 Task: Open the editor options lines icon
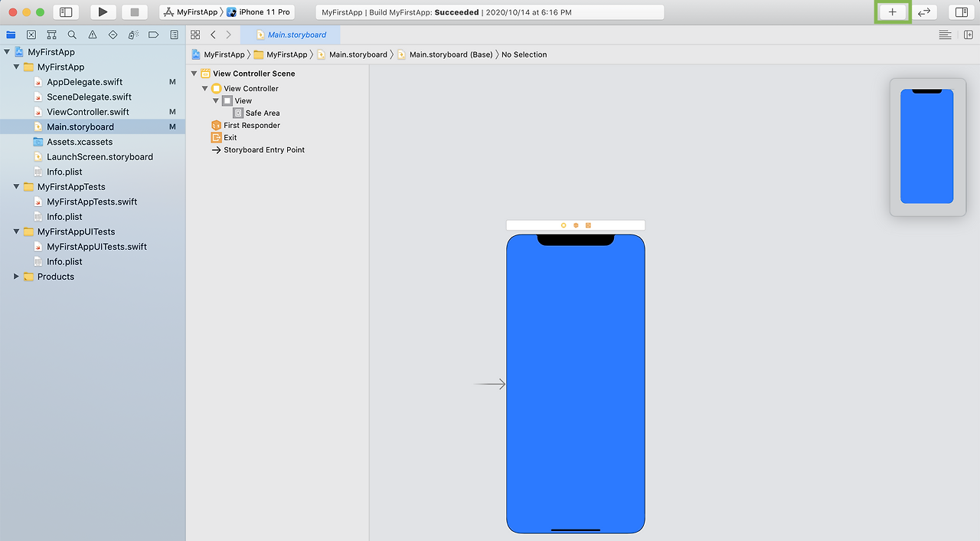(x=946, y=34)
